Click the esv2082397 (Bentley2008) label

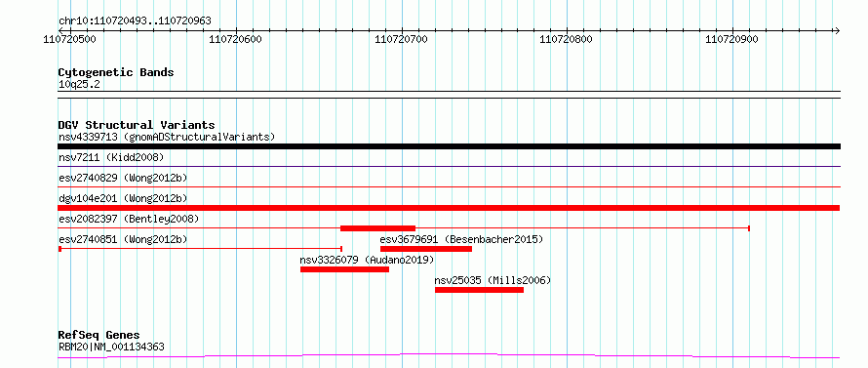click(x=129, y=219)
